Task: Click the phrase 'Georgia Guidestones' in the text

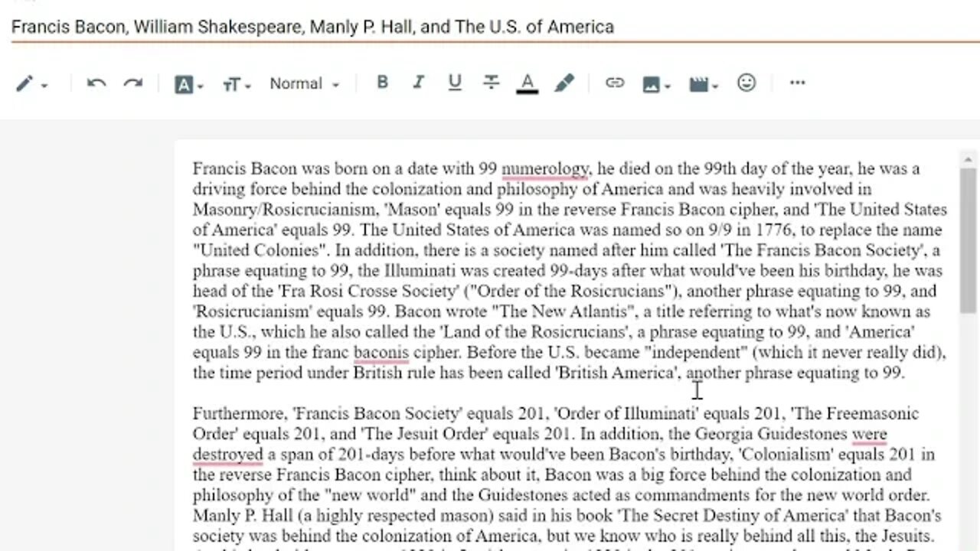Action: coord(772,434)
